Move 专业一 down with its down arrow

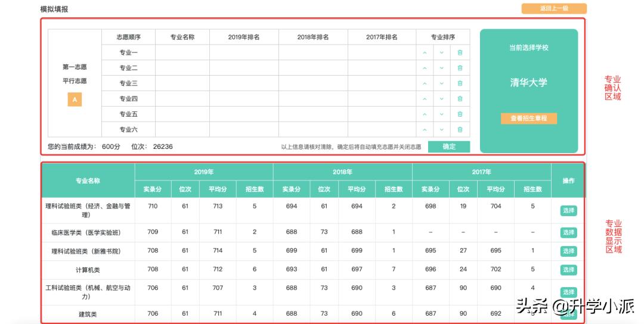point(441,52)
